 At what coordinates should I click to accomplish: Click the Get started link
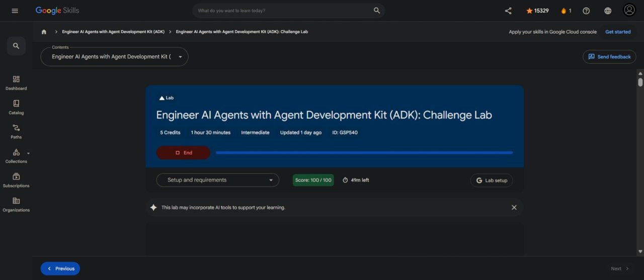pyautogui.click(x=618, y=32)
